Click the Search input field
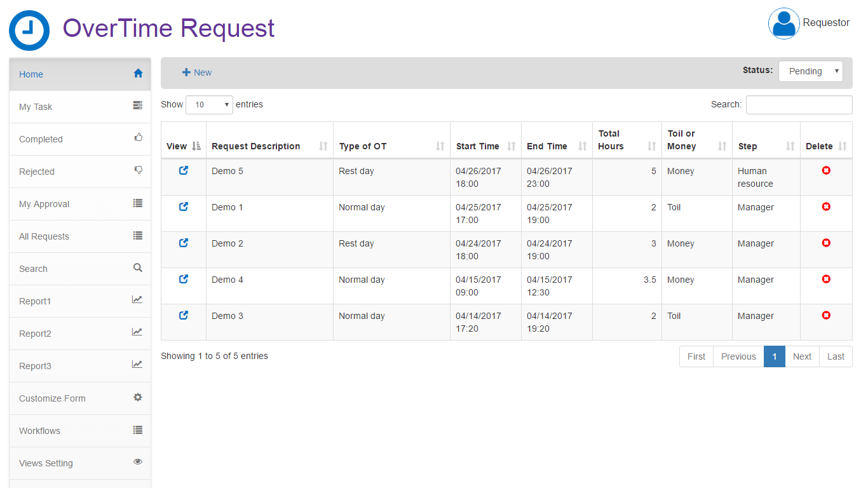 pos(799,105)
